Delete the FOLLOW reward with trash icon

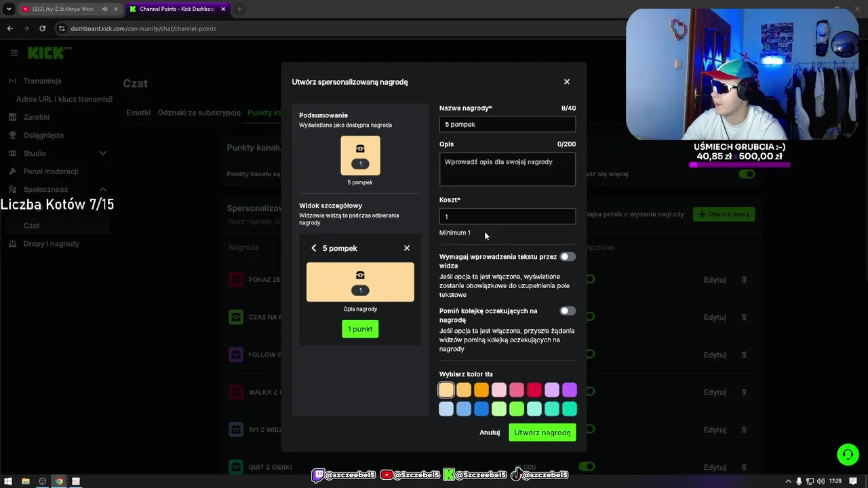coord(744,354)
